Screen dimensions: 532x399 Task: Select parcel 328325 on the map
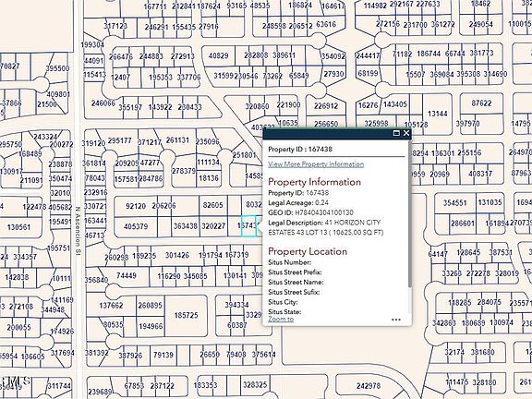(255, 385)
